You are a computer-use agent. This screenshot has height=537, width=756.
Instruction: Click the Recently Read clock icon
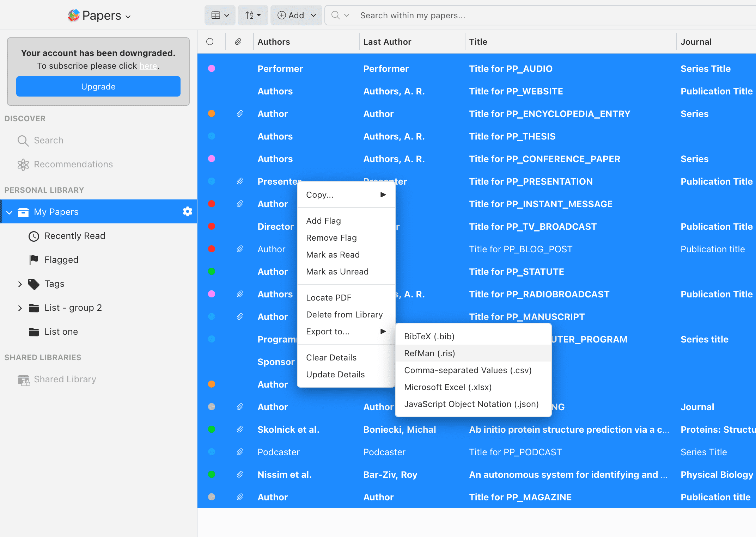pyautogui.click(x=34, y=236)
